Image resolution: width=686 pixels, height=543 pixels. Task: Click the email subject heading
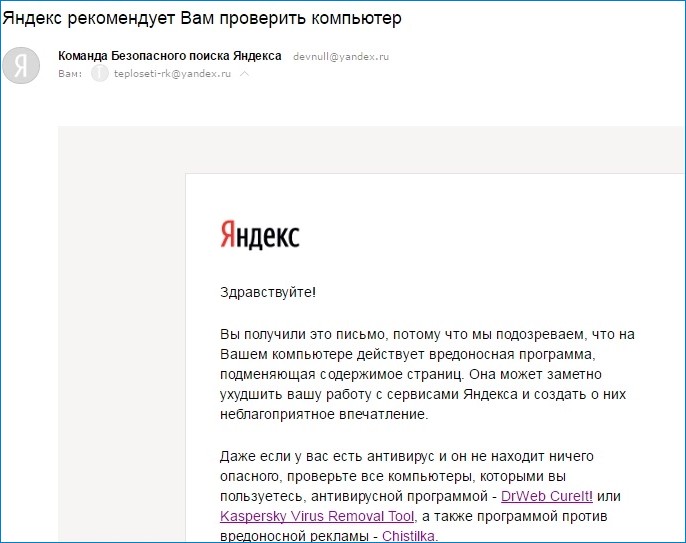point(196,19)
